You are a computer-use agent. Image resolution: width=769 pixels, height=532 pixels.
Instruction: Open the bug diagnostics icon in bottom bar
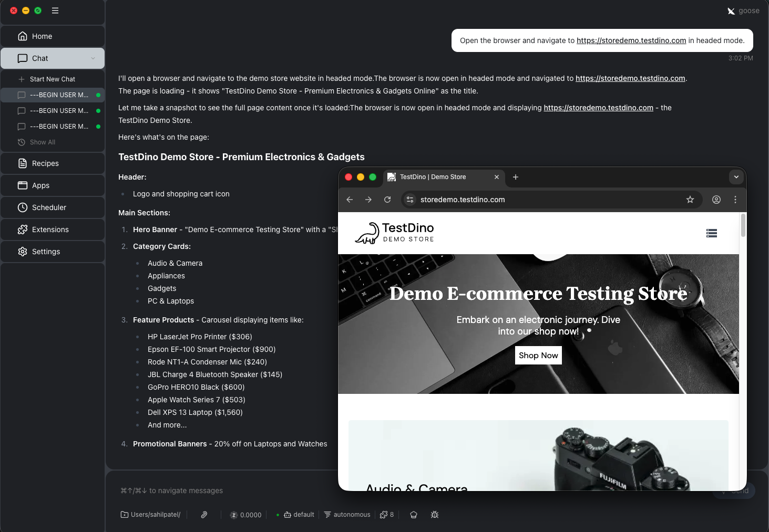point(435,515)
